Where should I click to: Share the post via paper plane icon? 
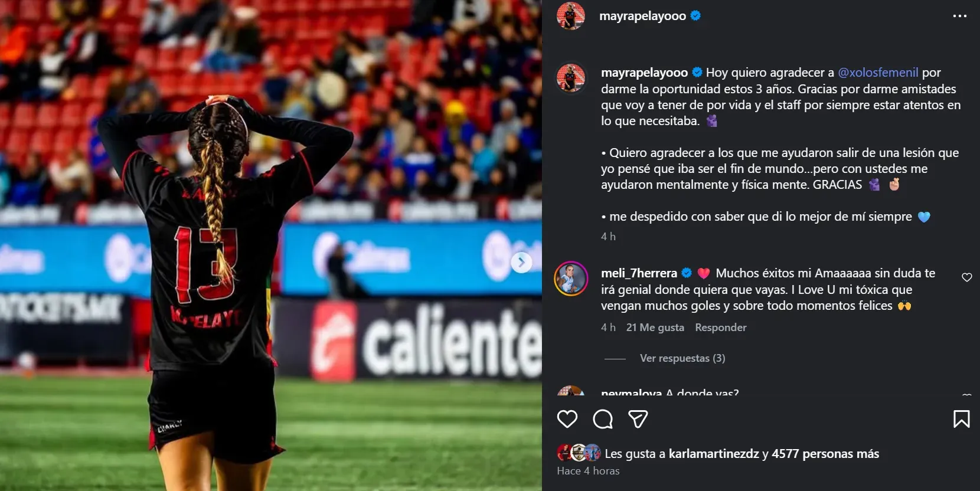click(638, 419)
